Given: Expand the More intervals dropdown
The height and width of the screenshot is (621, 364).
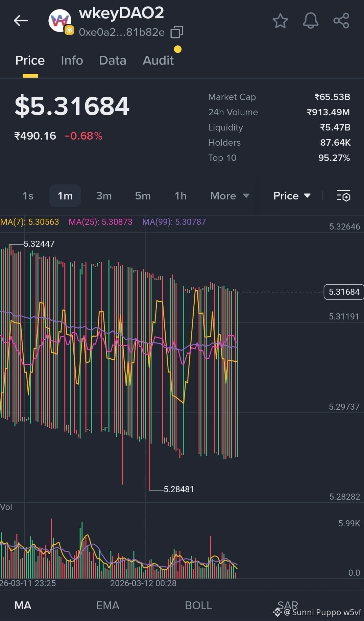Looking at the screenshot, I should click(x=230, y=196).
